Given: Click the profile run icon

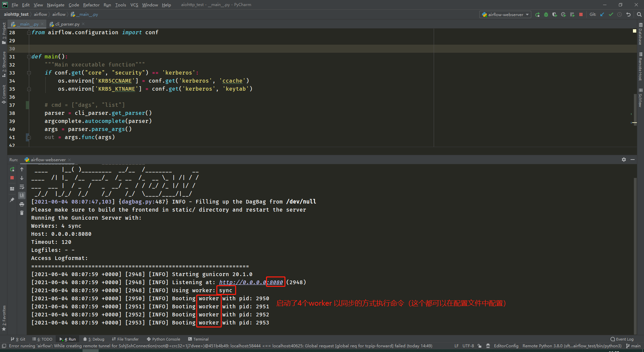Looking at the screenshot, I should click(x=563, y=14).
